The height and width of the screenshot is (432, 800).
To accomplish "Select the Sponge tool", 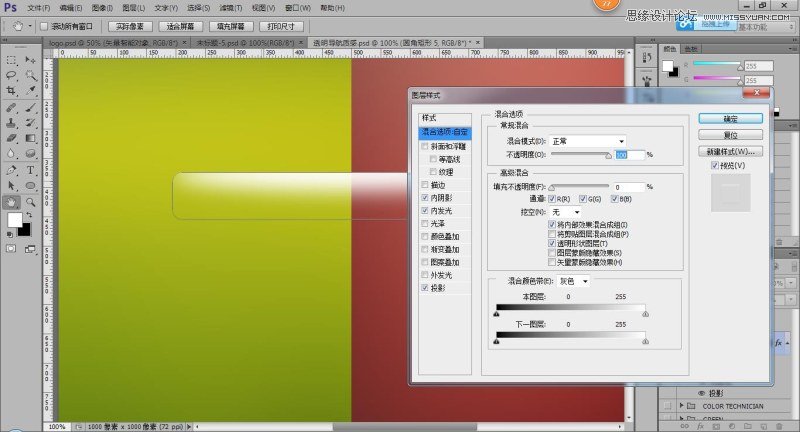I will coord(30,154).
